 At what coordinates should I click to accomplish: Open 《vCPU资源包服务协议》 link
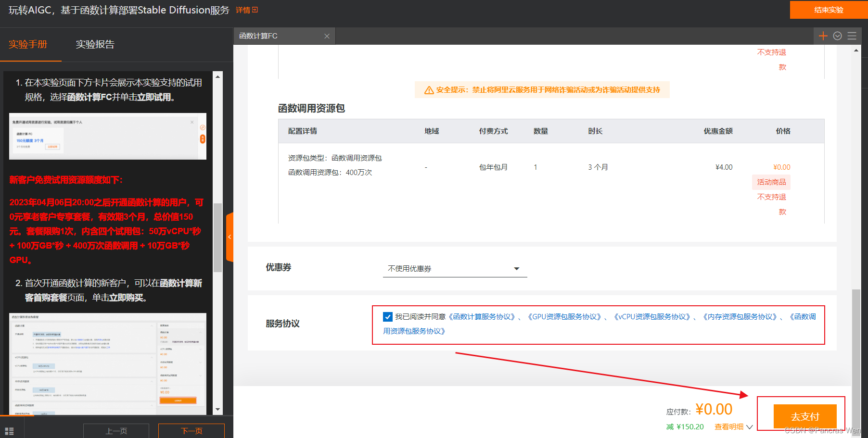click(x=652, y=317)
